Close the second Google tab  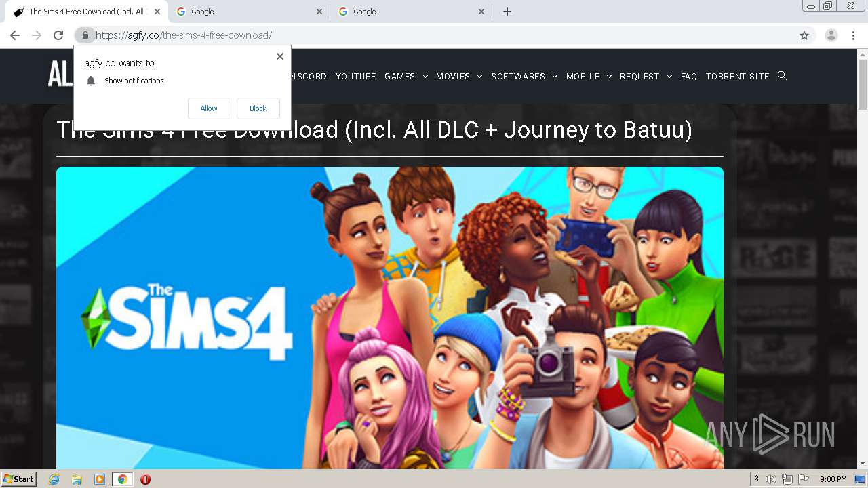(481, 12)
